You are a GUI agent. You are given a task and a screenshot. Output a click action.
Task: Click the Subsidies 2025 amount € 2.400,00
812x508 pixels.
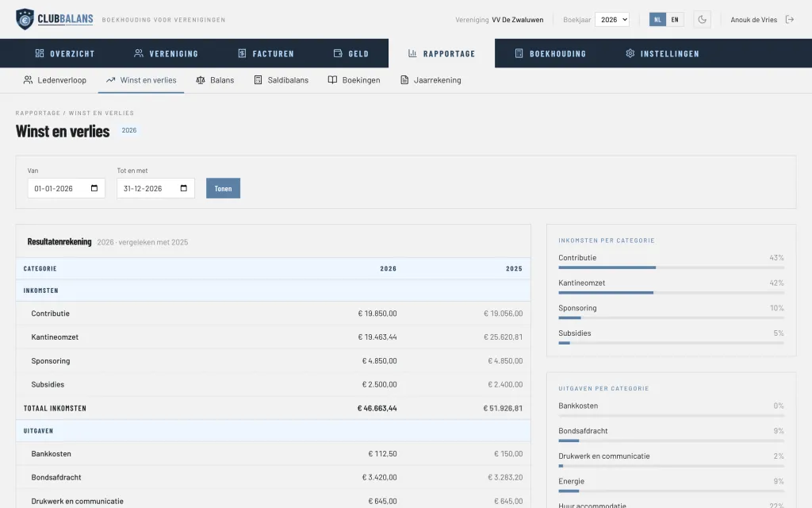(505, 385)
